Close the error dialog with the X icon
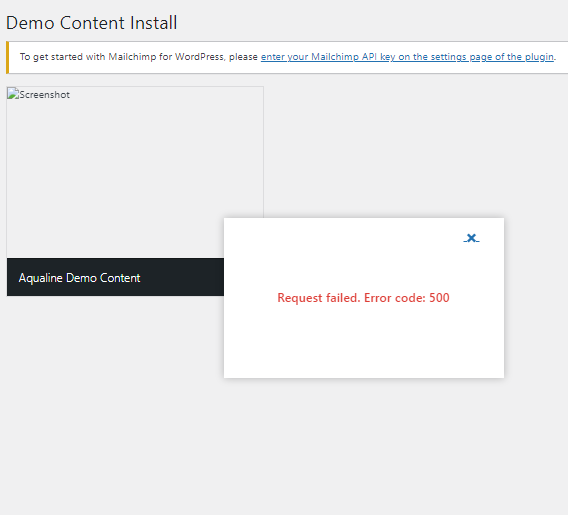This screenshot has height=515, width=568. (471, 238)
